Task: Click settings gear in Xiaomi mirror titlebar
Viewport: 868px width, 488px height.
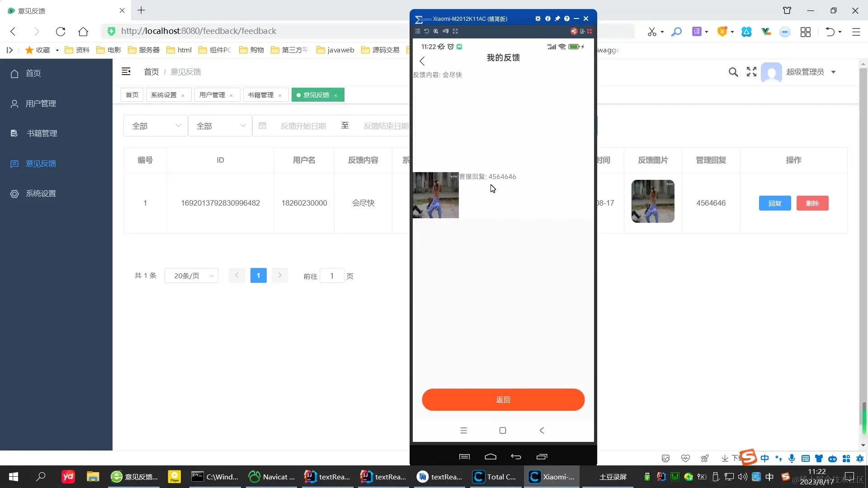Action: [x=538, y=19]
